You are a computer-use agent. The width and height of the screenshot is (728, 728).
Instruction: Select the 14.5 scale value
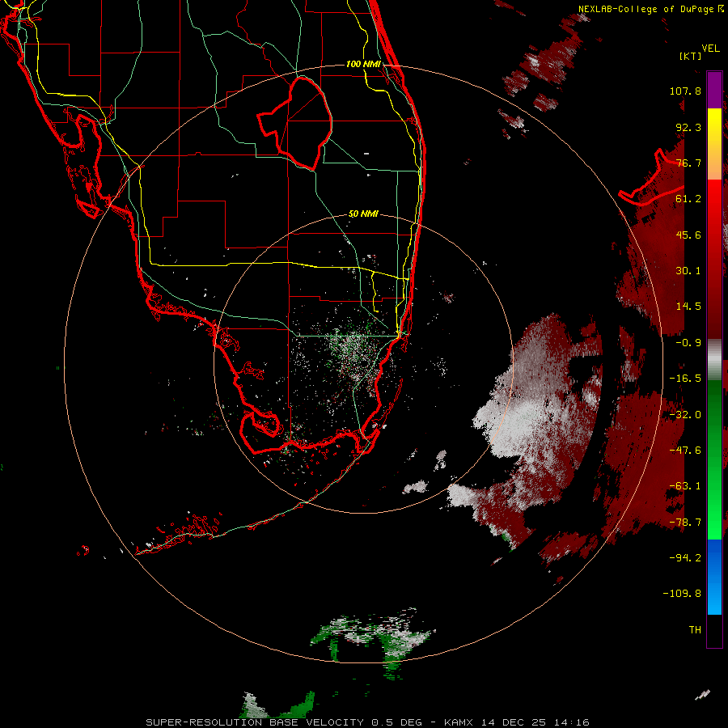[688, 307]
